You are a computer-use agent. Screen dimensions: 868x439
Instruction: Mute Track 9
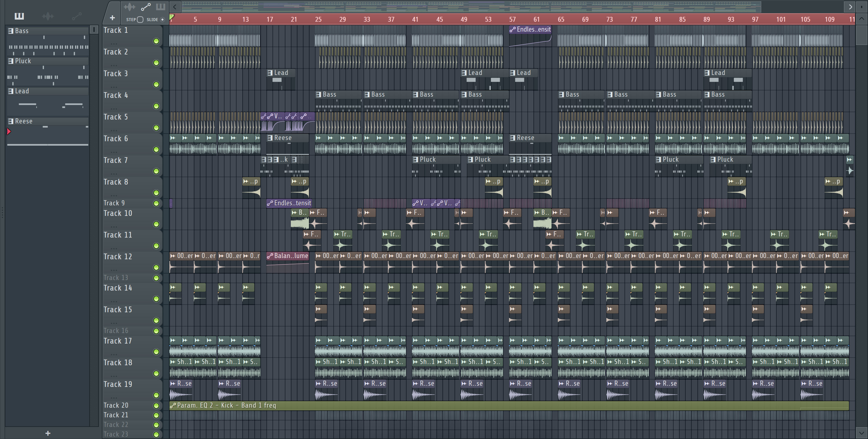(x=156, y=203)
